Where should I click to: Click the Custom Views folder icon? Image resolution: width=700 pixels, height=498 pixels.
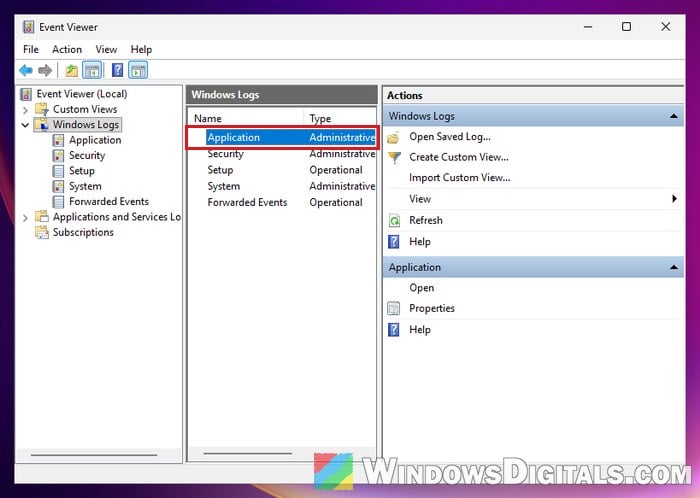pyautogui.click(x=42, y=109)
